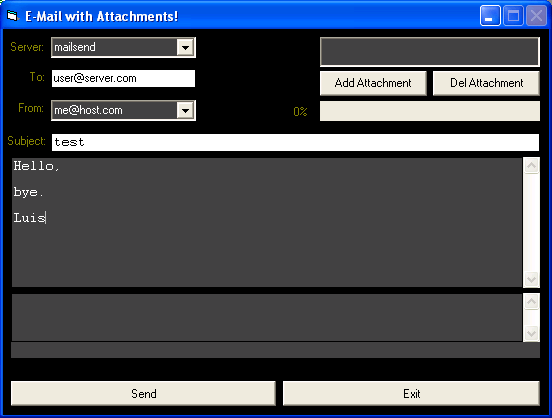Click the upload progress bar
Viewport: 552px width, 418px height.
pyautogui.click(x=429, y=111)
